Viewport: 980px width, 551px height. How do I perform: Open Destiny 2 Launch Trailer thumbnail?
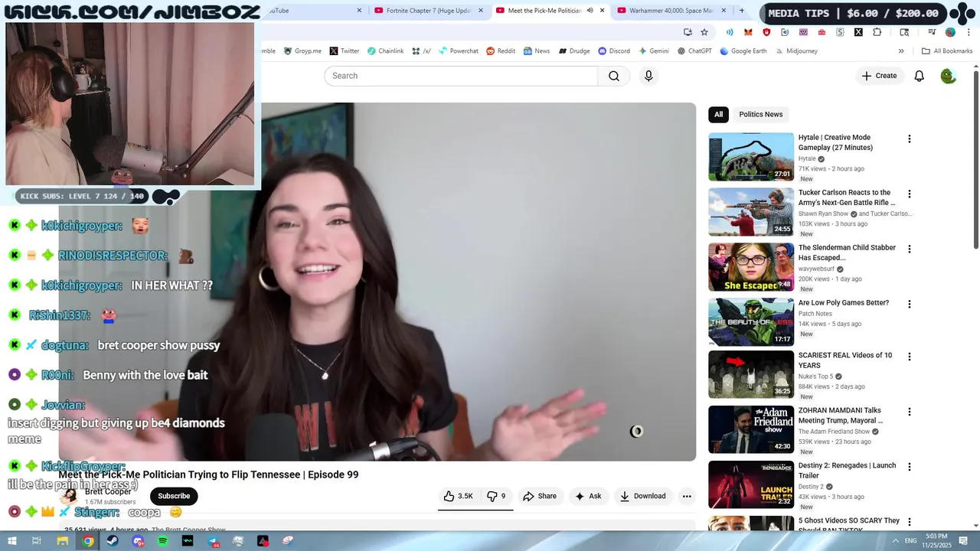tap(751, 484)
